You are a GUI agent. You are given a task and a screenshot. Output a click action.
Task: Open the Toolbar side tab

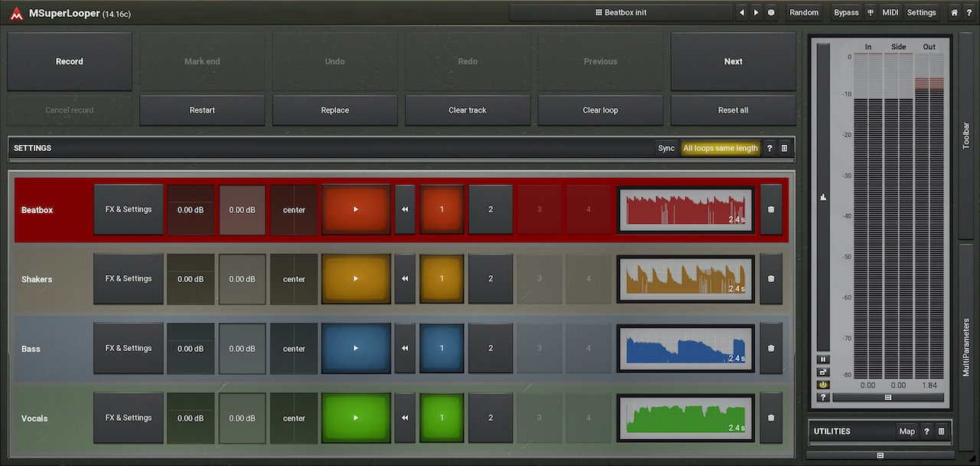[x=965, y=135]
